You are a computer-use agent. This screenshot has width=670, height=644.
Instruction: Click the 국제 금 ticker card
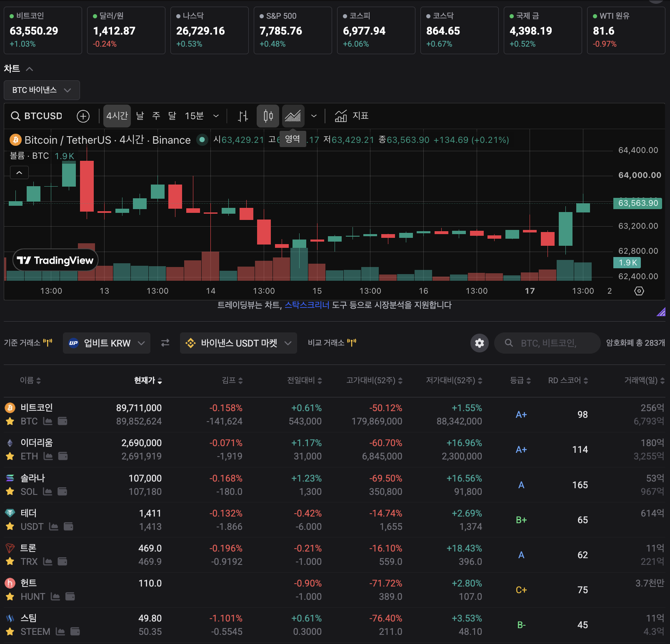point(543,30)
